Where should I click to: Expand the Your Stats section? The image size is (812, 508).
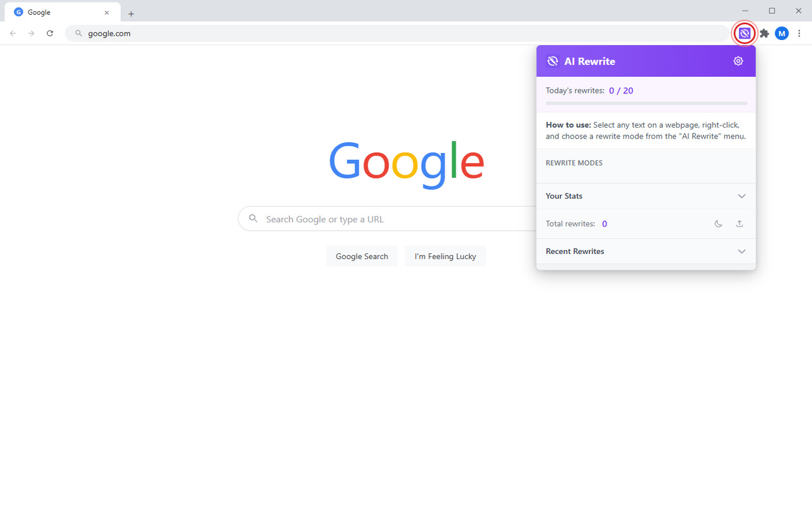[646, 196]
